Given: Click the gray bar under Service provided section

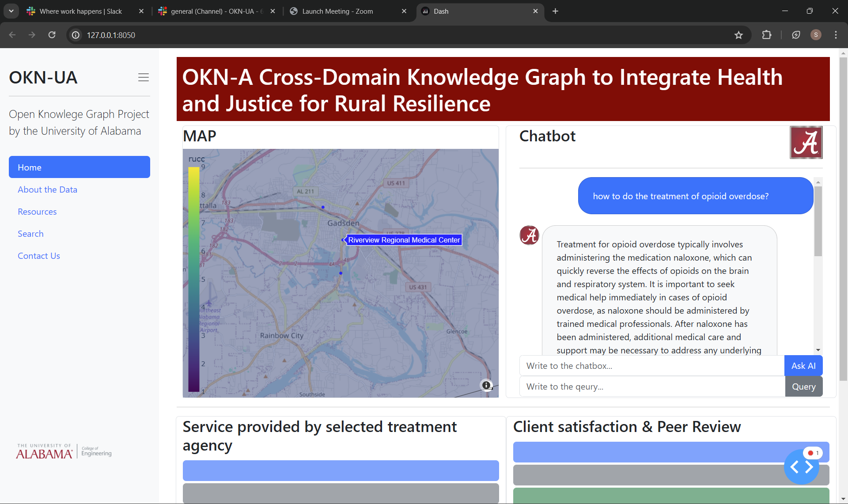Looking at the screenshot, I should coord(341,493).
